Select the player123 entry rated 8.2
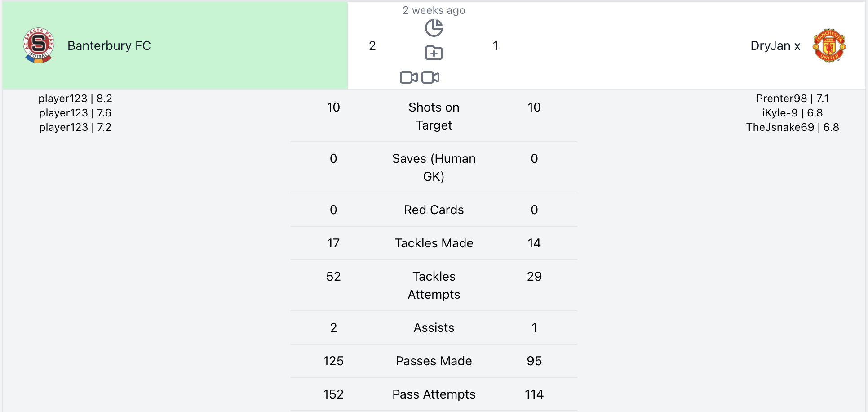 click(75, 99)
